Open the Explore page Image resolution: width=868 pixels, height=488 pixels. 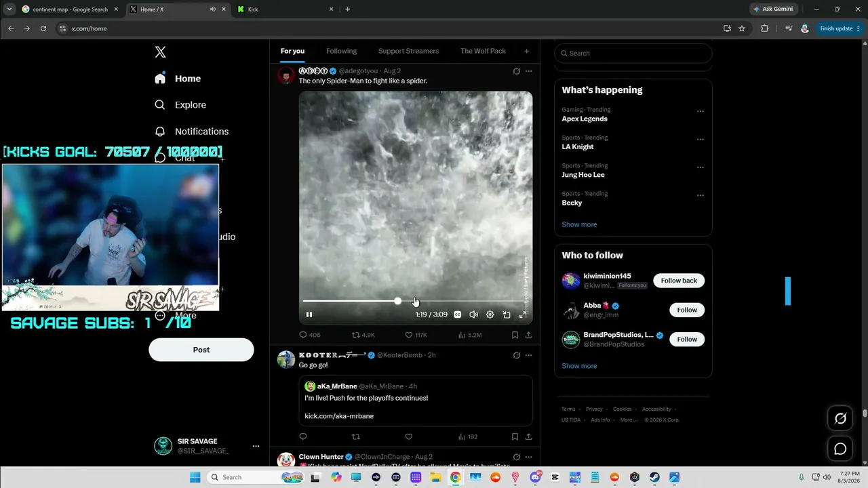180,105
